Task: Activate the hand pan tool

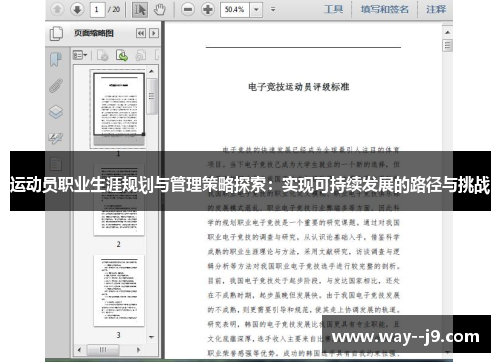Action: (160, 9)
